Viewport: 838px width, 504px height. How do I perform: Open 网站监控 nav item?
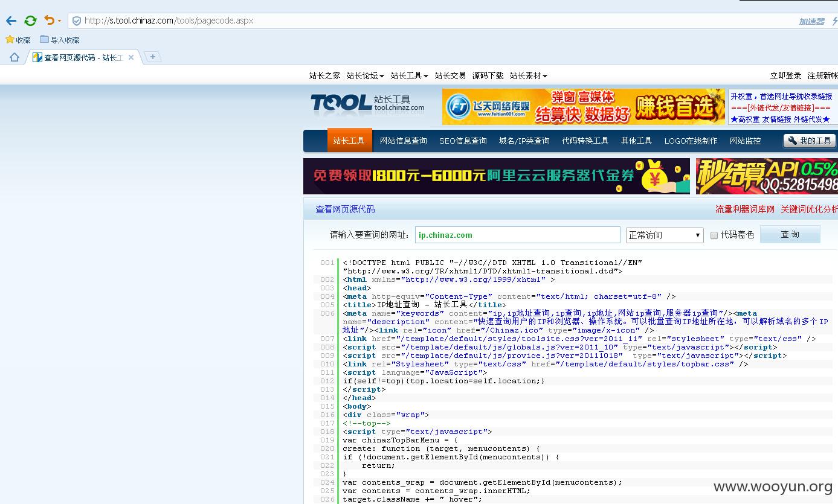pos(745,141)
